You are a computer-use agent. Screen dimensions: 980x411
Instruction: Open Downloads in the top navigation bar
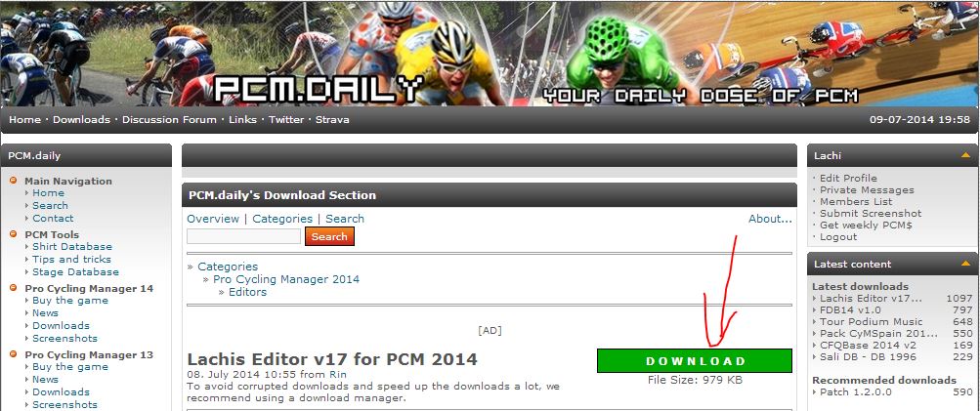point(81,119)
